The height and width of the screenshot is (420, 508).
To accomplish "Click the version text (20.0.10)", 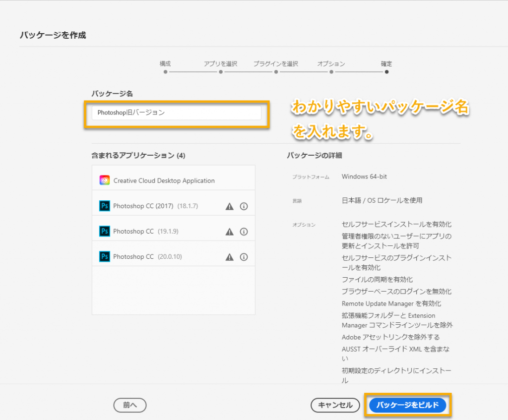I will tap(170, 256).
